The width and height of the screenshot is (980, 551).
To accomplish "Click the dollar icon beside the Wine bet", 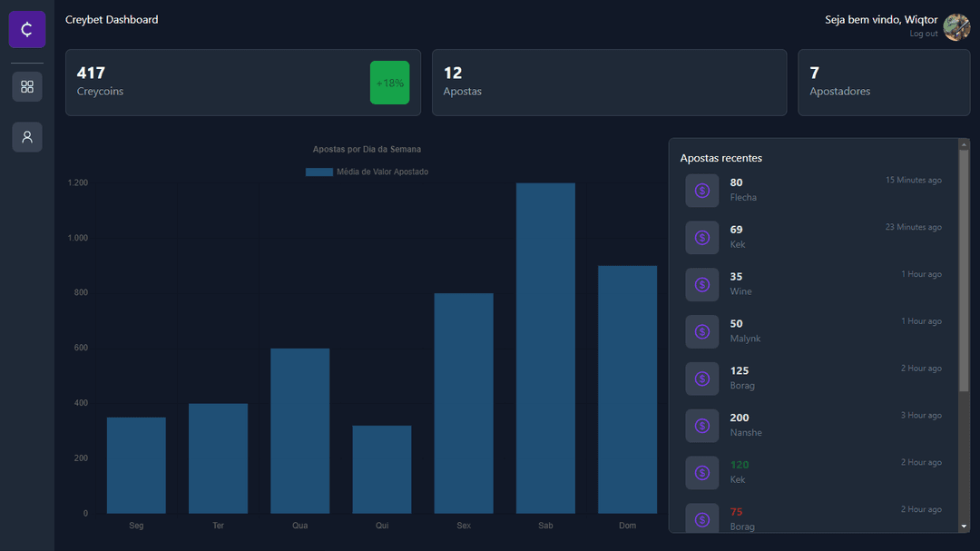I will coord(701,284).
